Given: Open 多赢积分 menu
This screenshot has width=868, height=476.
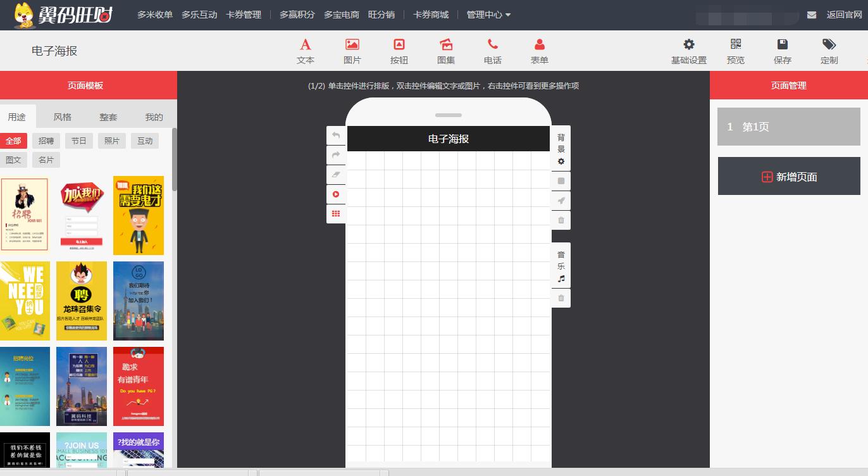Looking at the screenshot, I should pos(297,15).
